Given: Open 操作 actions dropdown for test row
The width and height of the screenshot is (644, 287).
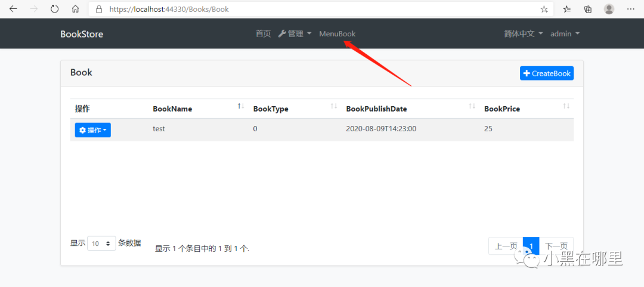Looking at the screenshot, I should tap(93, 130).
